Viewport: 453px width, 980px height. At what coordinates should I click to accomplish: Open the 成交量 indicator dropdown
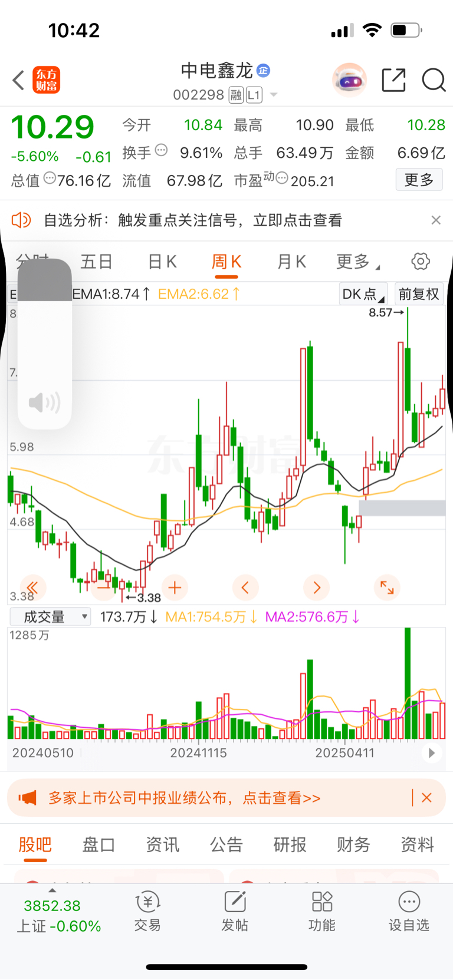pos(51,617)
